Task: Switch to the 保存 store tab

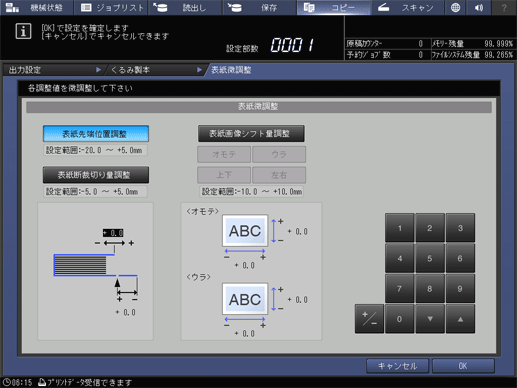Action: [x=259, y=7]
